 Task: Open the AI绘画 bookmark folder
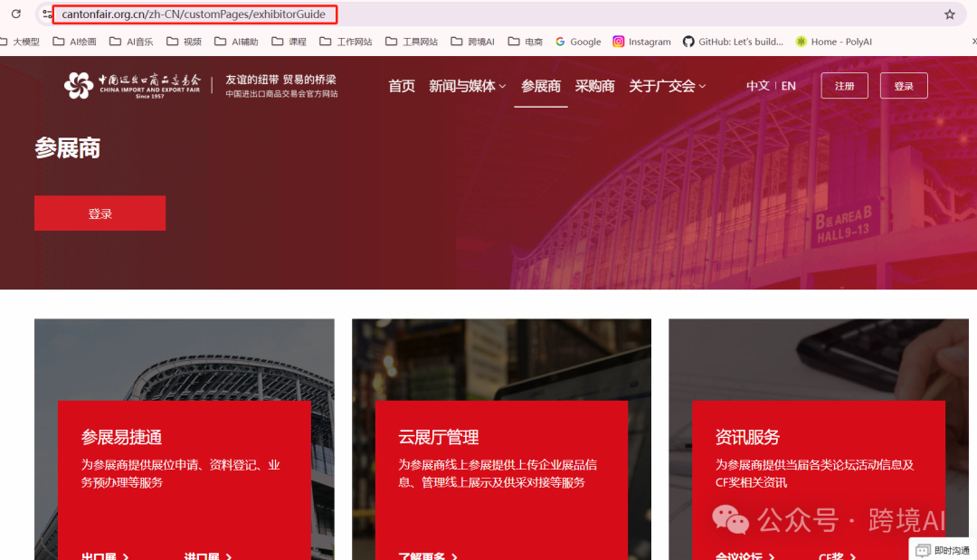(x=75, y=42)
